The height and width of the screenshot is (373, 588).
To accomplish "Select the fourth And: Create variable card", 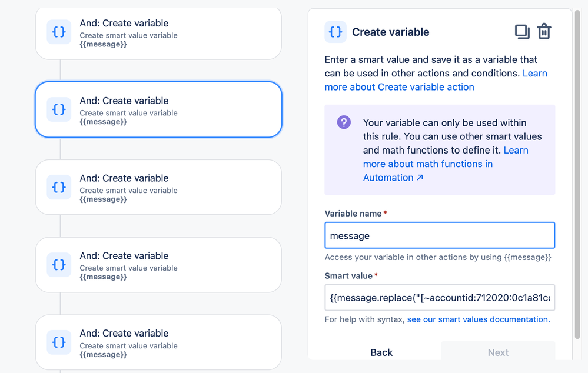I will pyautogui.click(x=158, y=265).
